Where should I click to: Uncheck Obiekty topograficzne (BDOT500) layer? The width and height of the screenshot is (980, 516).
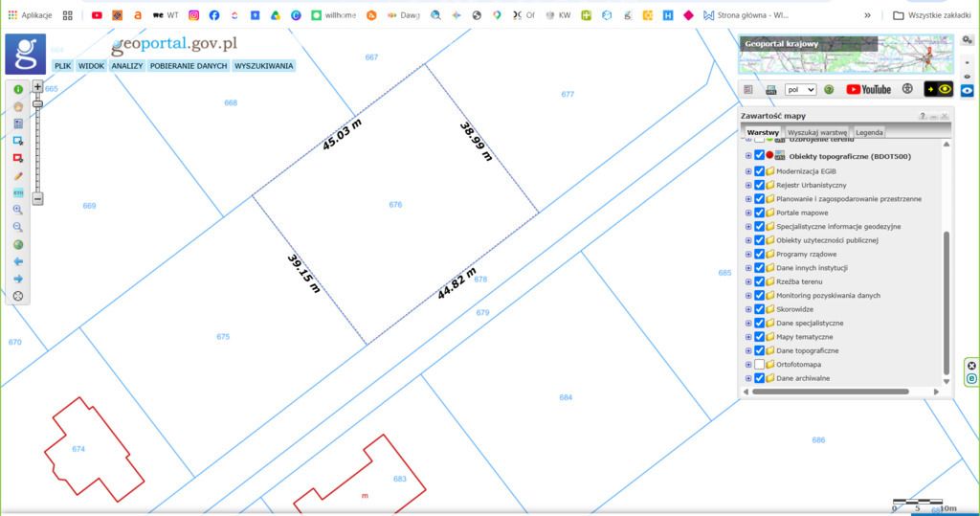click(x=759, y=155)
